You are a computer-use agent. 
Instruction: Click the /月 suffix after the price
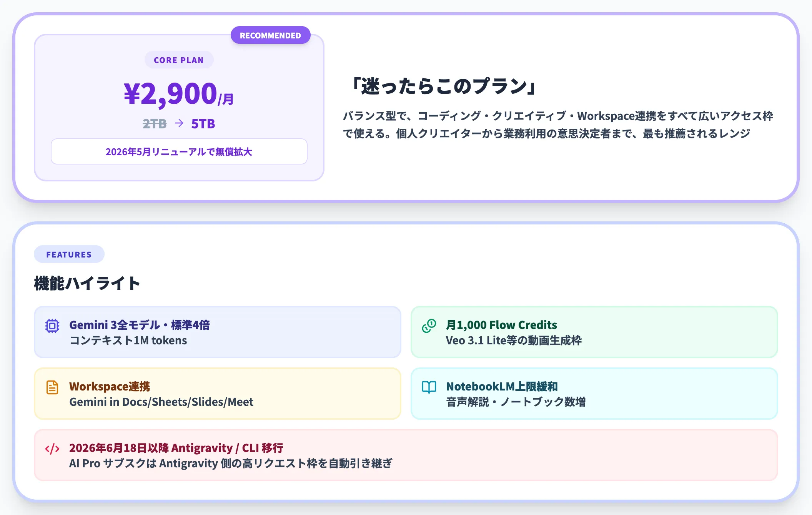click(x=226, y=100)
